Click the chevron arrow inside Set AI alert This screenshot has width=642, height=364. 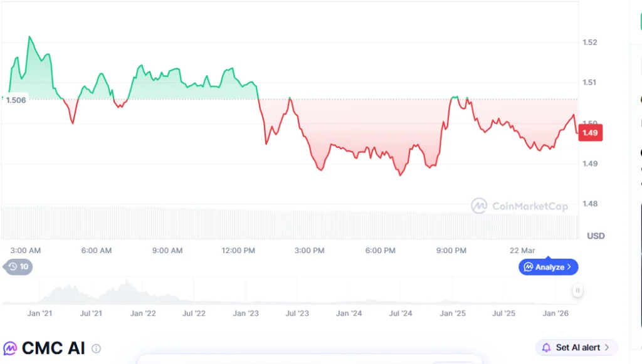(x=607, y=347)
